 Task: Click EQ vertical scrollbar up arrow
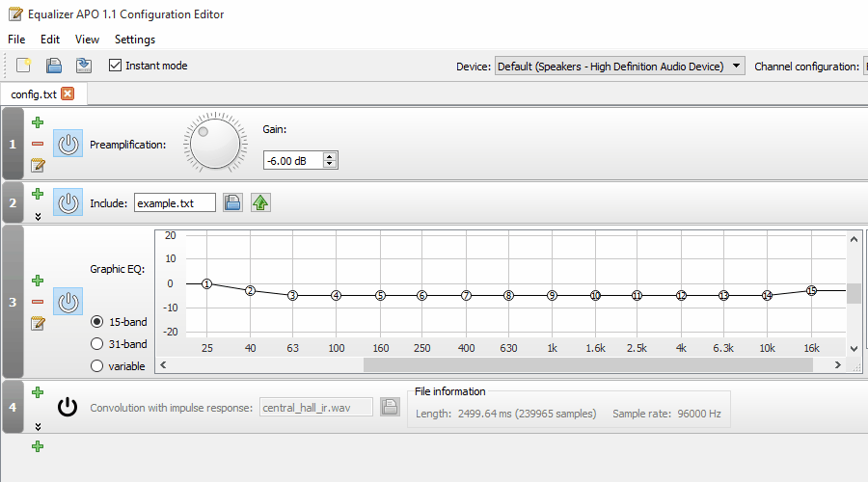tap(854, 239)
